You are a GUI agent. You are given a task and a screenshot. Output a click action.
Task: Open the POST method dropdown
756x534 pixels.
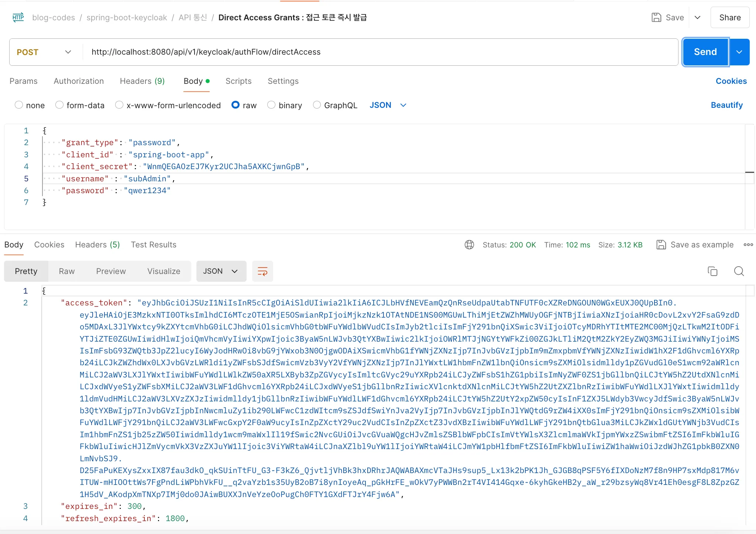pyautogui.click(x=44, y=52)
